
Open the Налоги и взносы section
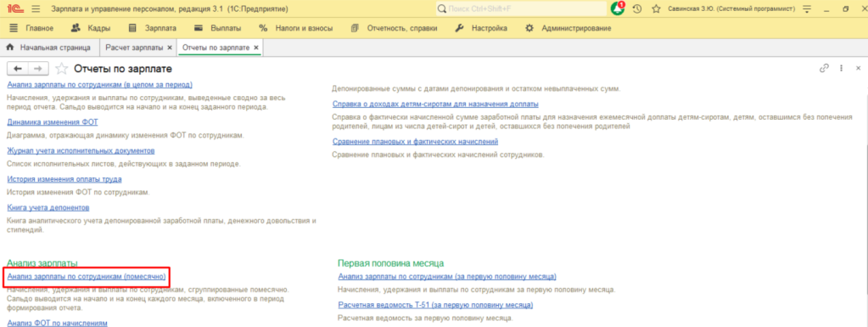295,28
